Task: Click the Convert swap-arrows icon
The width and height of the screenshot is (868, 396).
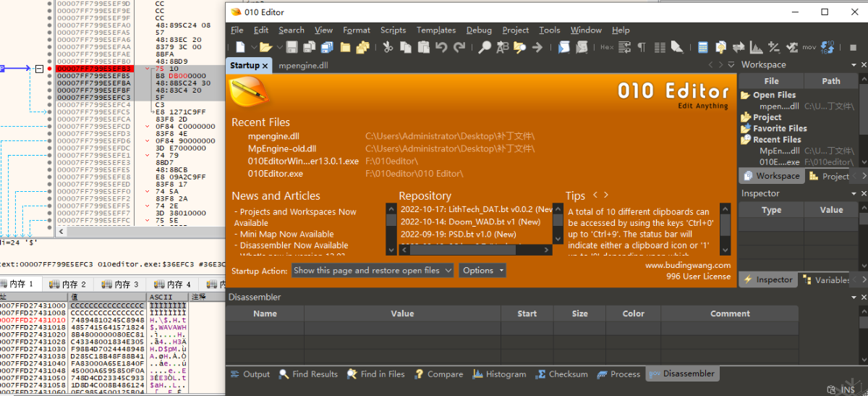Action: point(739,47)
